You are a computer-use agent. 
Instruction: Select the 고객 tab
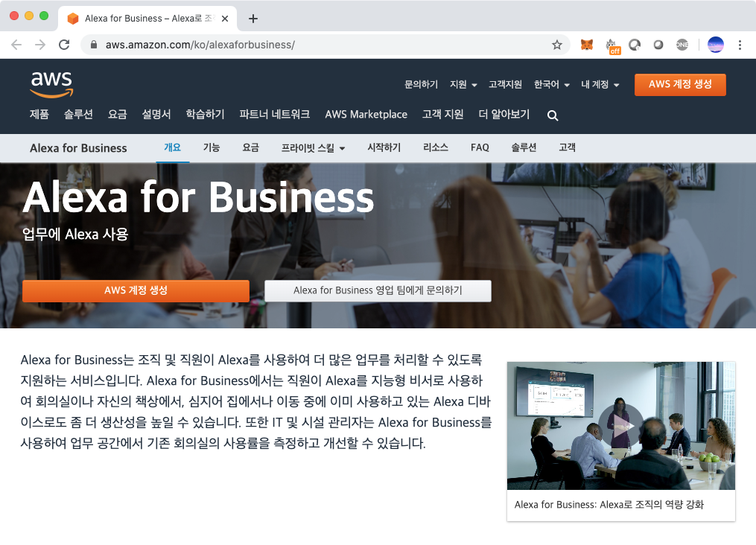pos(567,147)
